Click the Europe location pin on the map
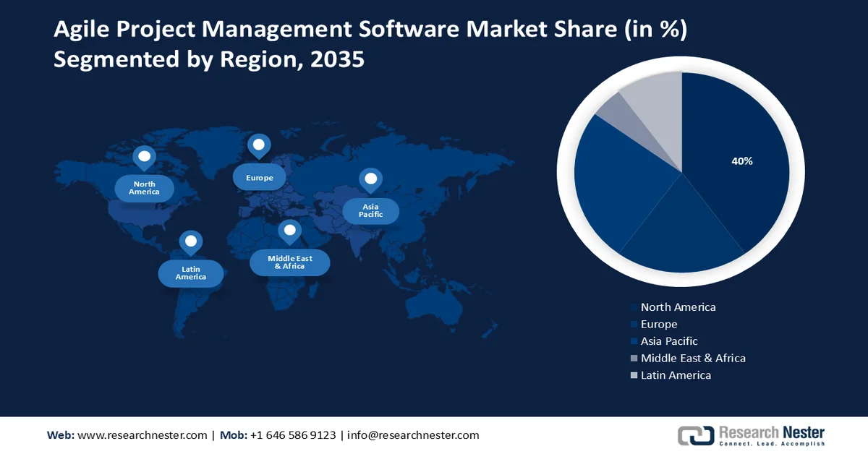Viewport: 868px width, 454px height. (260, 145)
